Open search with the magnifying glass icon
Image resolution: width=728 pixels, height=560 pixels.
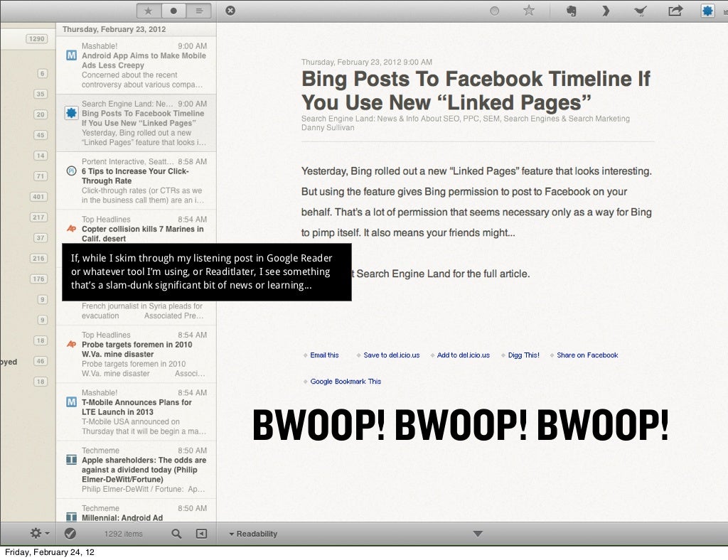176,534
